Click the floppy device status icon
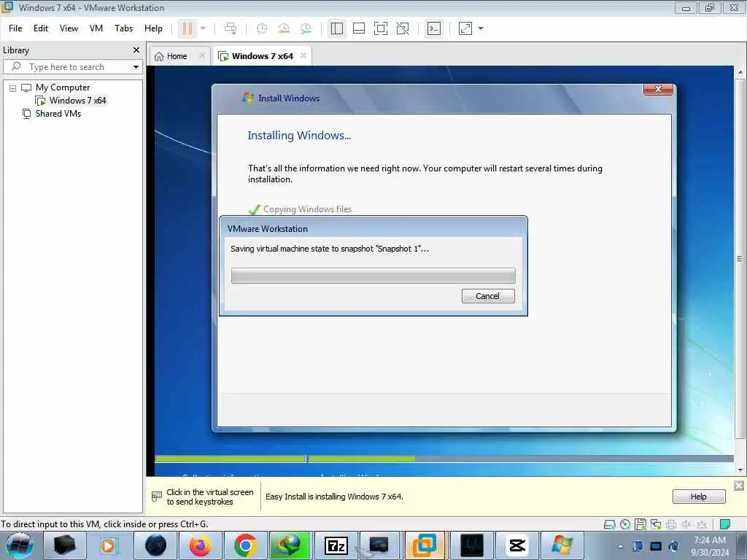The width and height of the screenshot is (747, 560). tap(640, 524)
